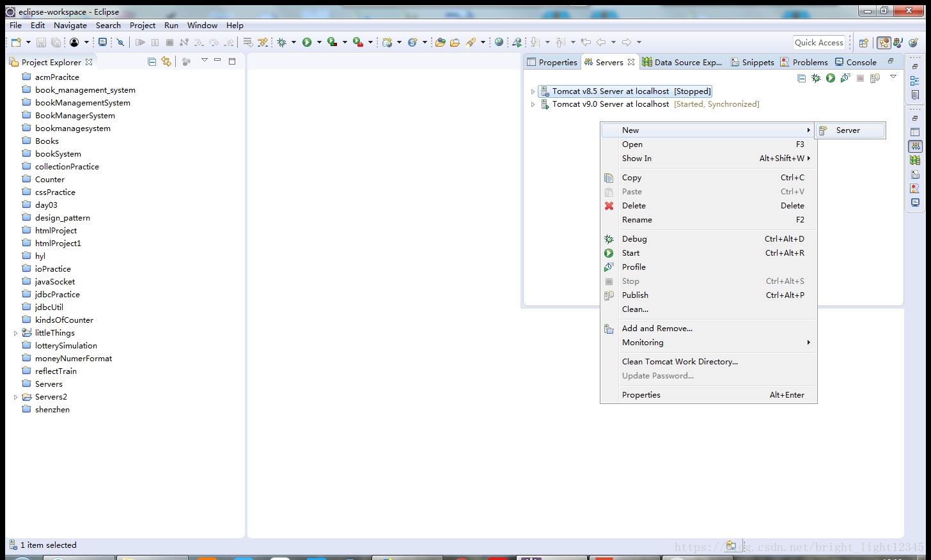
Task: Open a Console via the monitor toolbar icon
Action: 102,42
